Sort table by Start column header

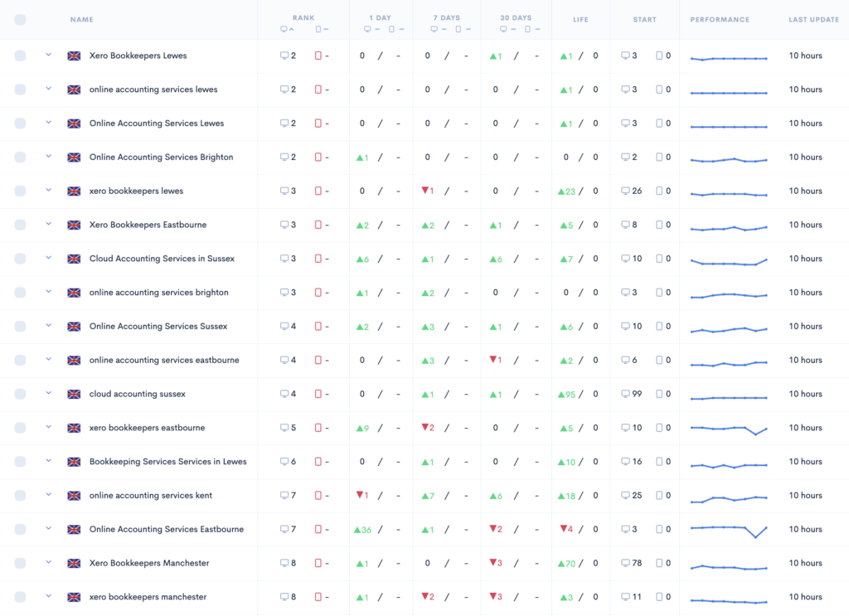tap(644, 20)
